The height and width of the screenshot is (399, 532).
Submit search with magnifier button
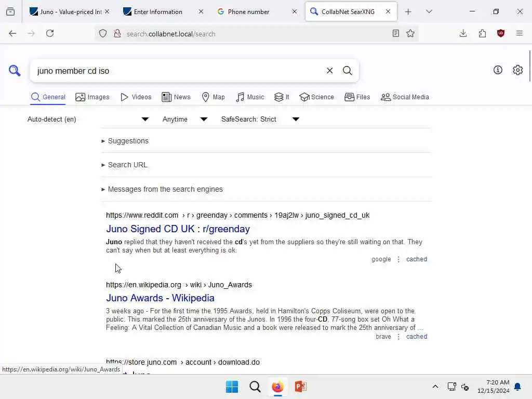[x=347, y=71]
